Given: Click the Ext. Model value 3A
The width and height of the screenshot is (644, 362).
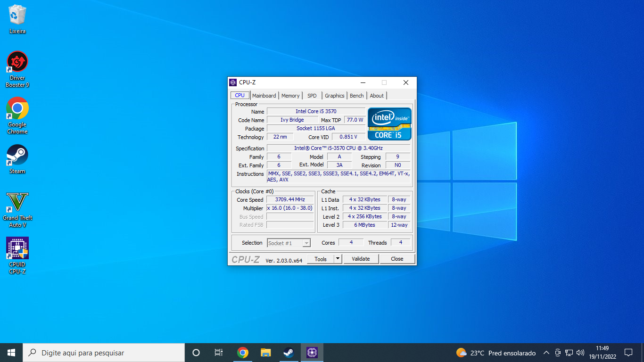Looking at the screenshot, I should pos(339,165).
